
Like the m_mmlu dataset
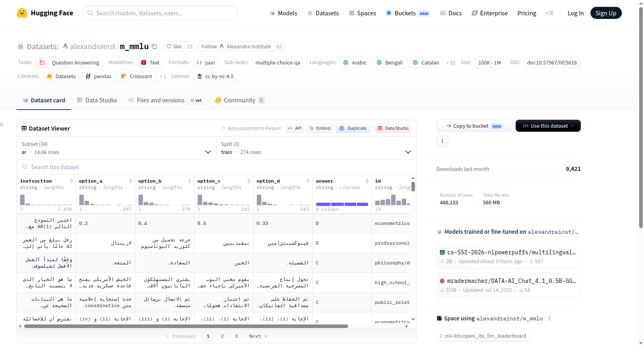point(174,46)
